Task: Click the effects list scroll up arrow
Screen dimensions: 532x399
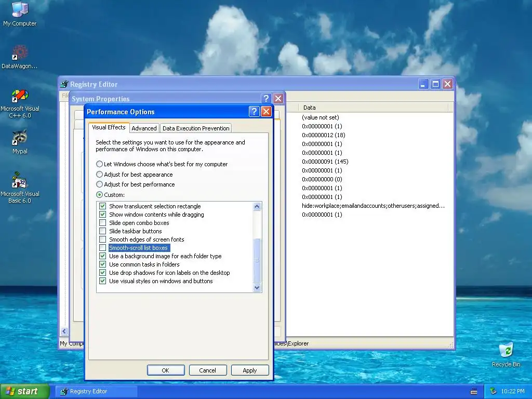Action: [257, 206]
